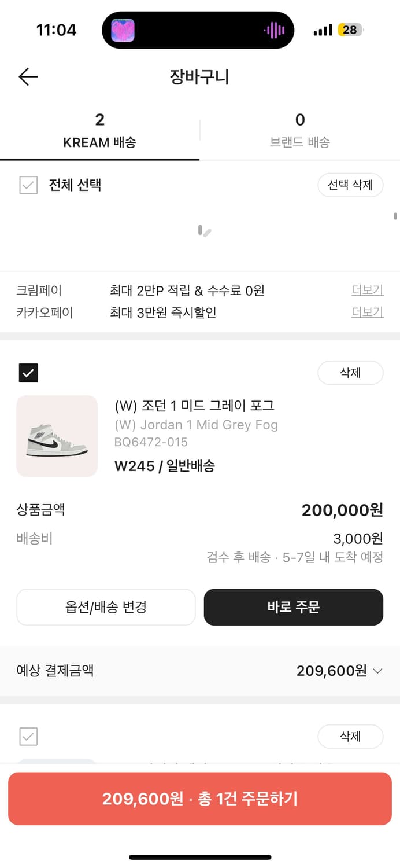Switch to the 브랜드 배송 tab
This screenshot has width=400, height=868.
coord(299,128)
